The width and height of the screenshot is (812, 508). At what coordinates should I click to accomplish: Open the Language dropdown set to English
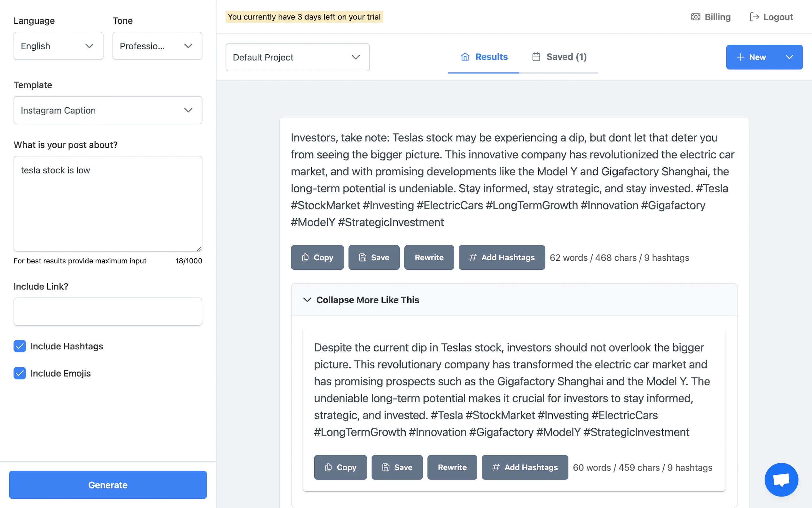point(58,46)
